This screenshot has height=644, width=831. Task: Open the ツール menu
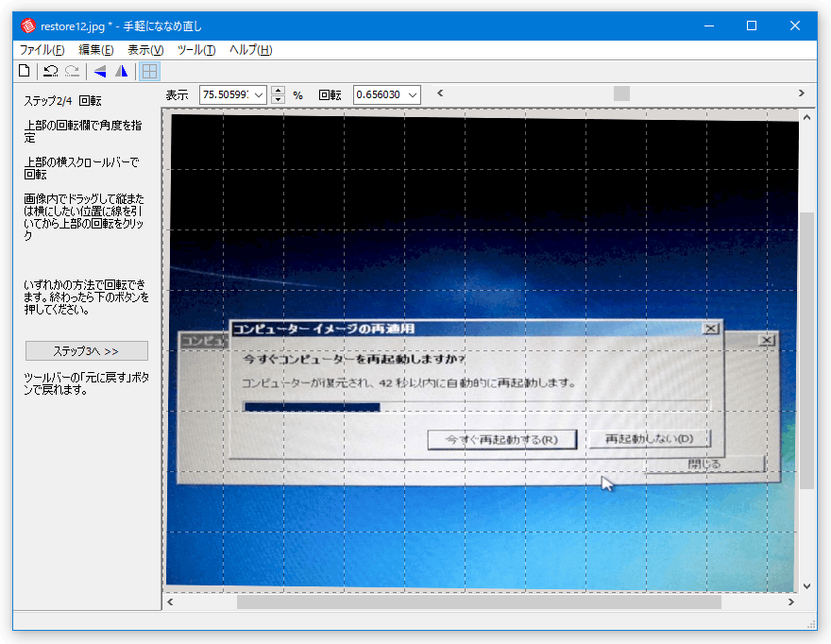pos(196,50)
